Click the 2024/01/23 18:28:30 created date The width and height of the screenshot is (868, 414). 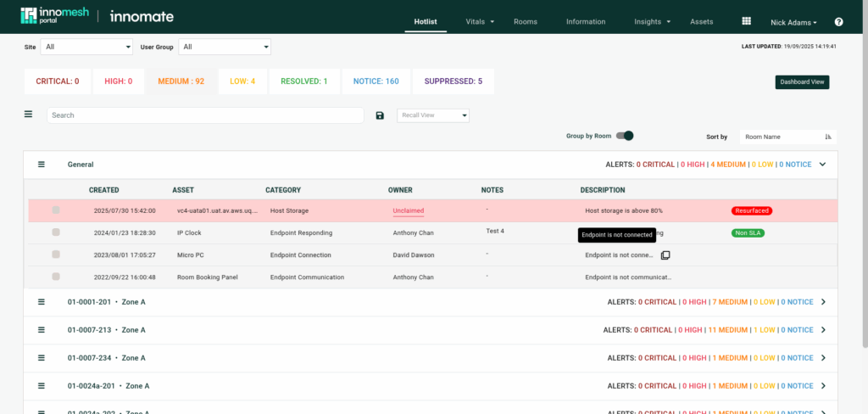coord(125,232)
